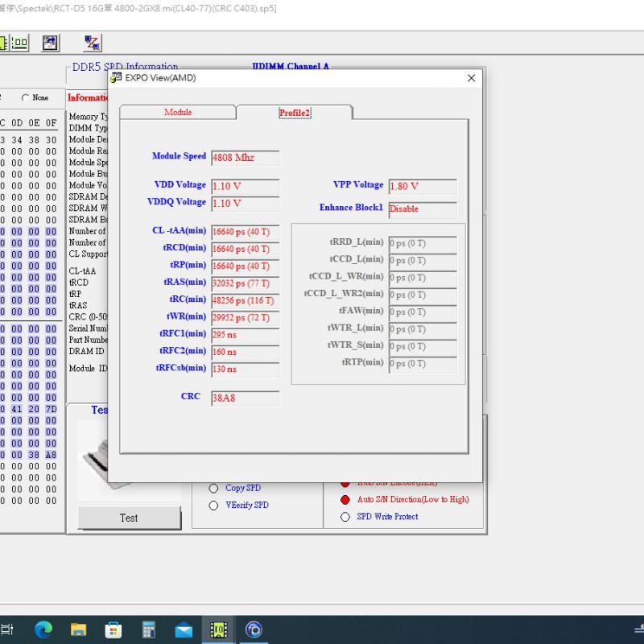Select the VEerify SPD radio button
The image size is (644, 644).
(x=213, y=506)
